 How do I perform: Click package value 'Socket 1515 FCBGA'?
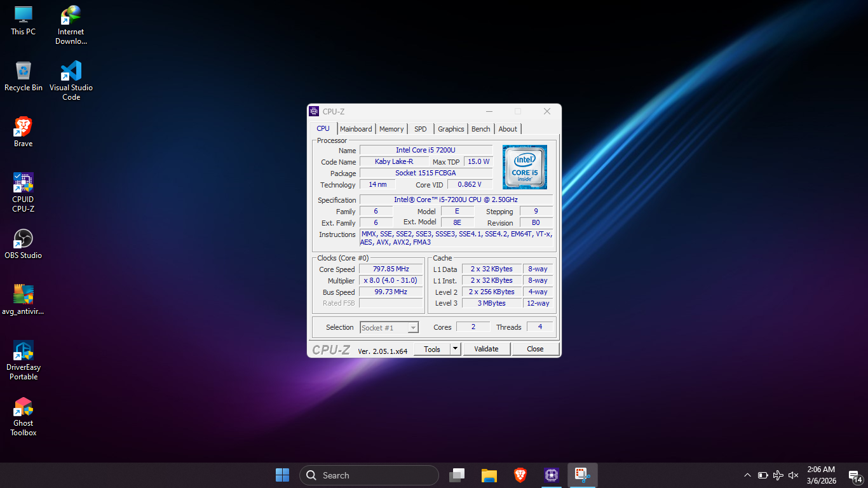point(426,173)
